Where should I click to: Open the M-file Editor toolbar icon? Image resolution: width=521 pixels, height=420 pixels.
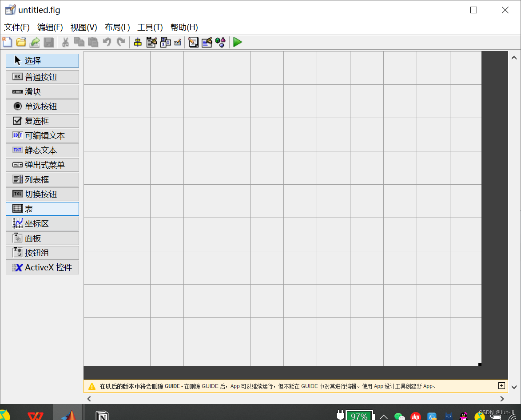193,42
